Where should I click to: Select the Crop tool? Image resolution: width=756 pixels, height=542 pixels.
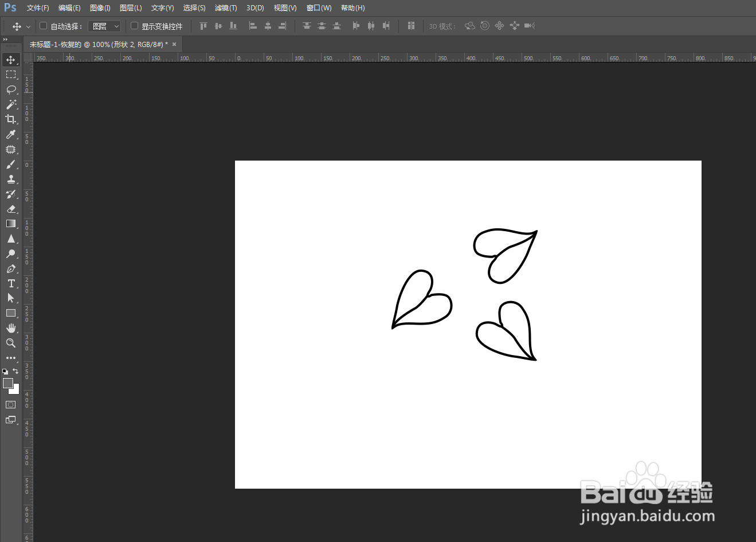[11, 119]
